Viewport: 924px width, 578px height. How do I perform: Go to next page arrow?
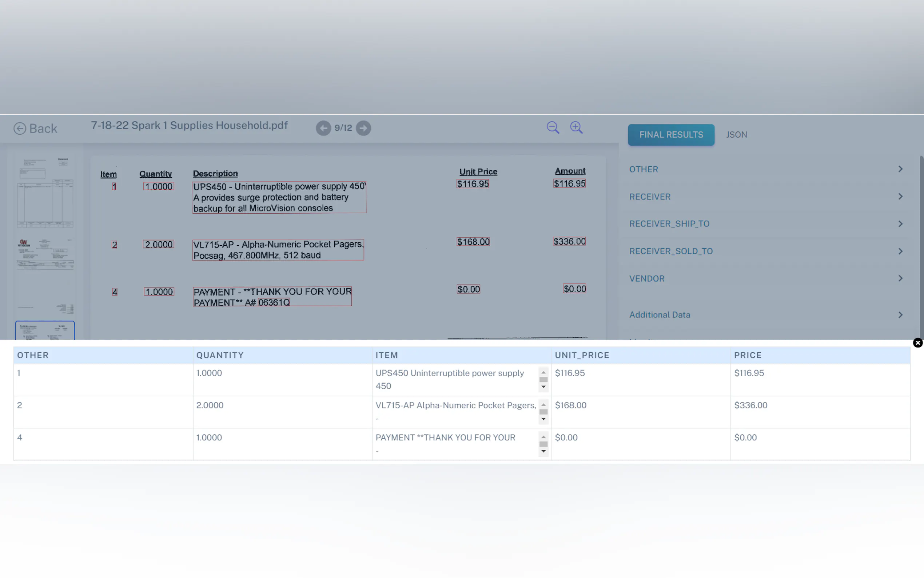(363, 128)
